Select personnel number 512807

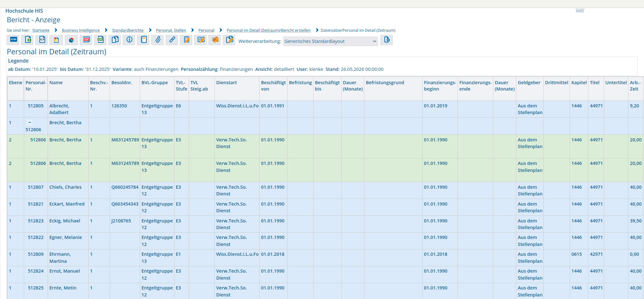pos(36,187)
